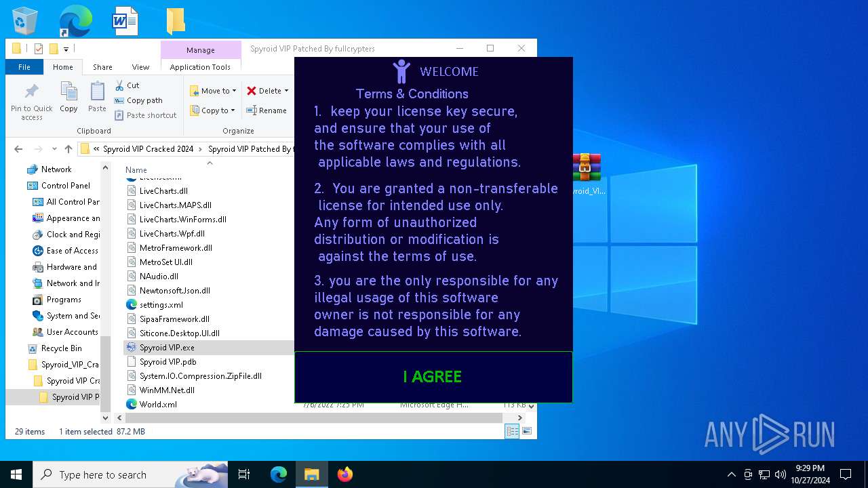The width and height of the screenshot is (868, 488).
Task: Click Pin to Quick access icon
Action: click(32, 102)
